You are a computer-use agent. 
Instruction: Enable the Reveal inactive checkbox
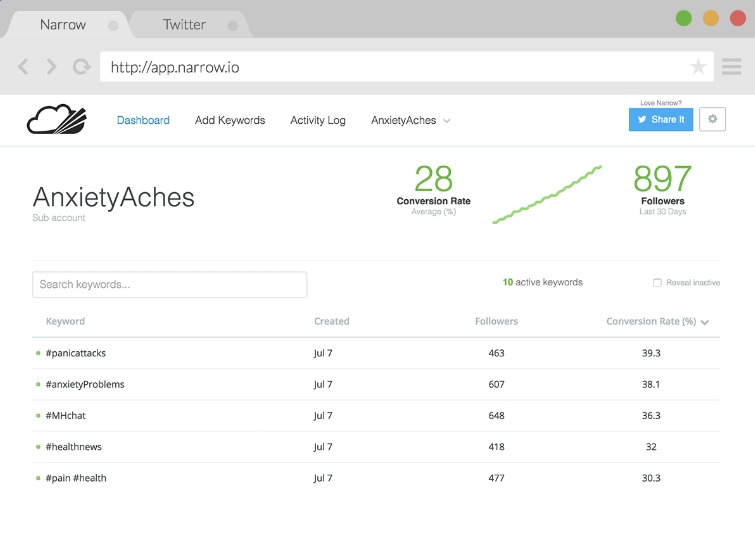pos(657,283)
